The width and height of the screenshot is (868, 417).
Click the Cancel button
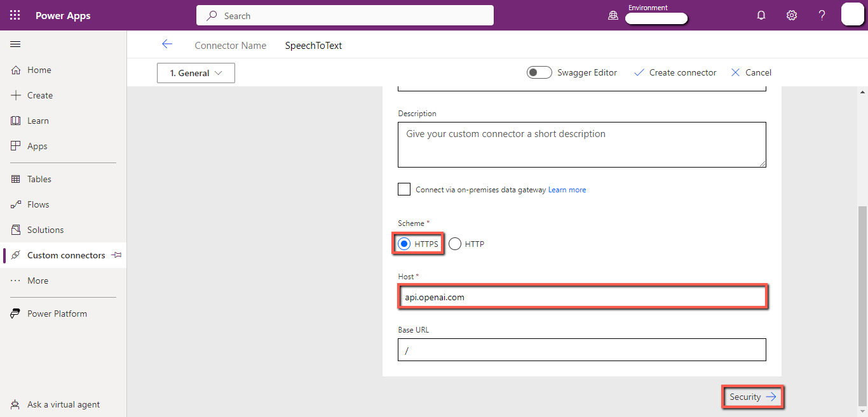751,72
